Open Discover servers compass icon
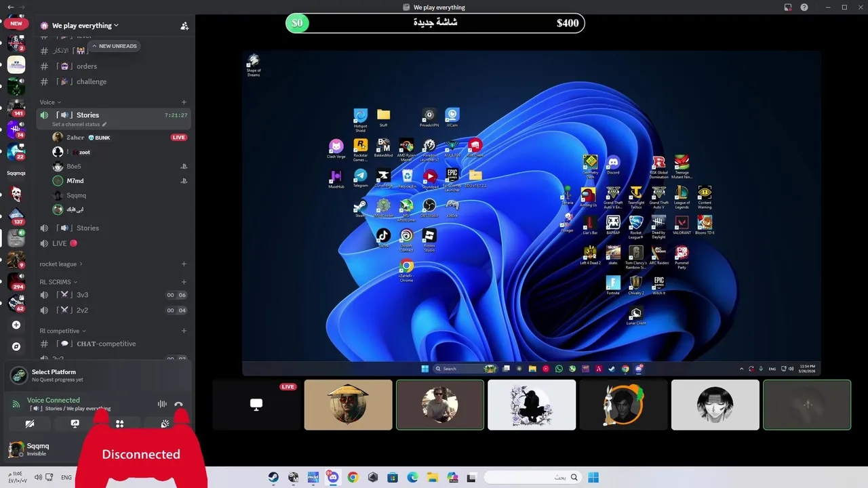Screen dimensions: 868x488 point(16,346)
